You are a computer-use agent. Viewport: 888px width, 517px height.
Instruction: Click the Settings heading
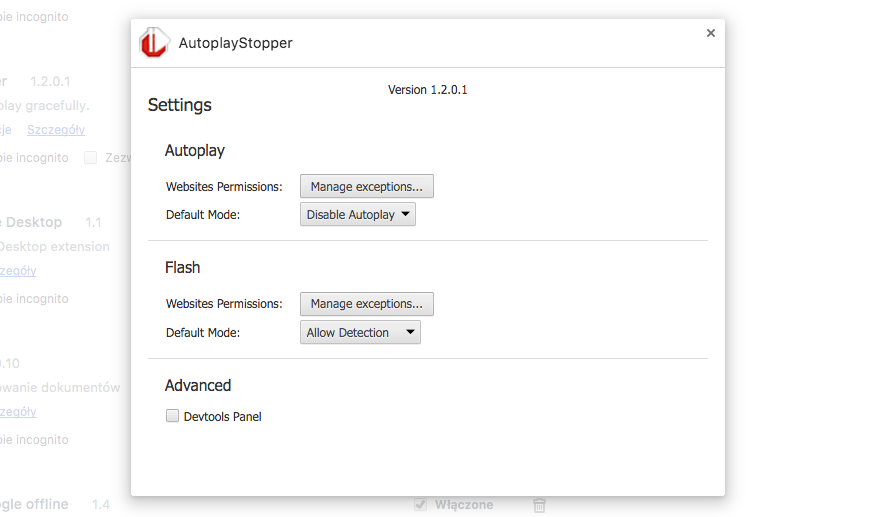tap(180, 105)
